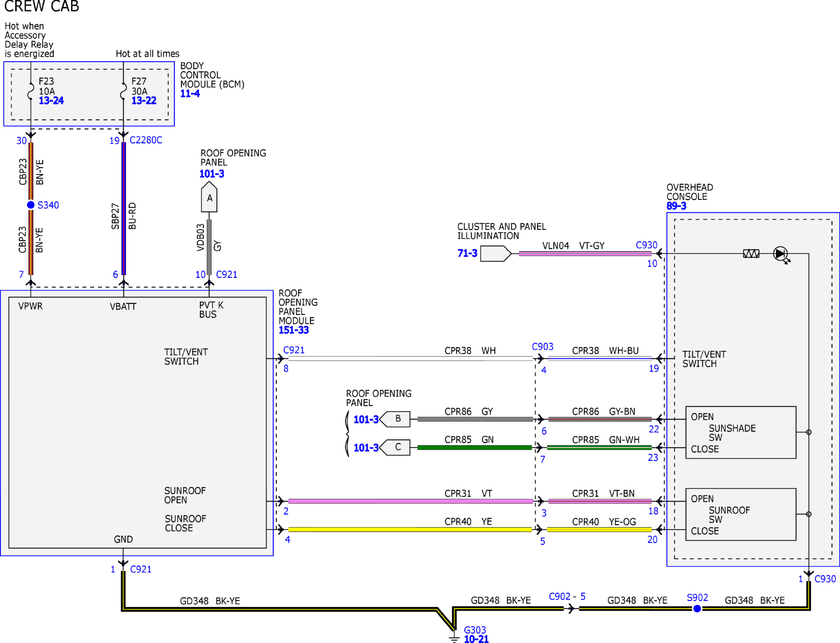Click the LED diode symbol in overhead console
The width and height of the screenshot is (840, 643).
[x=781, y=254]
